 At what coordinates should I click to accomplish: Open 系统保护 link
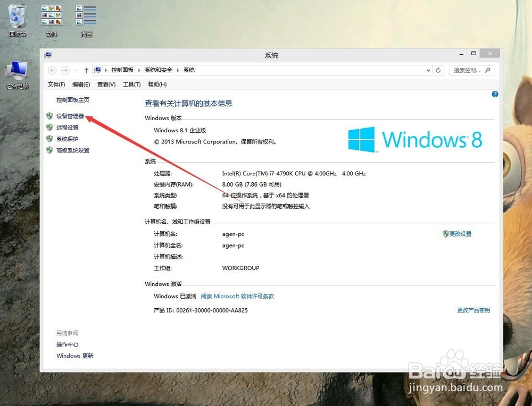click(x=67, y=139)
